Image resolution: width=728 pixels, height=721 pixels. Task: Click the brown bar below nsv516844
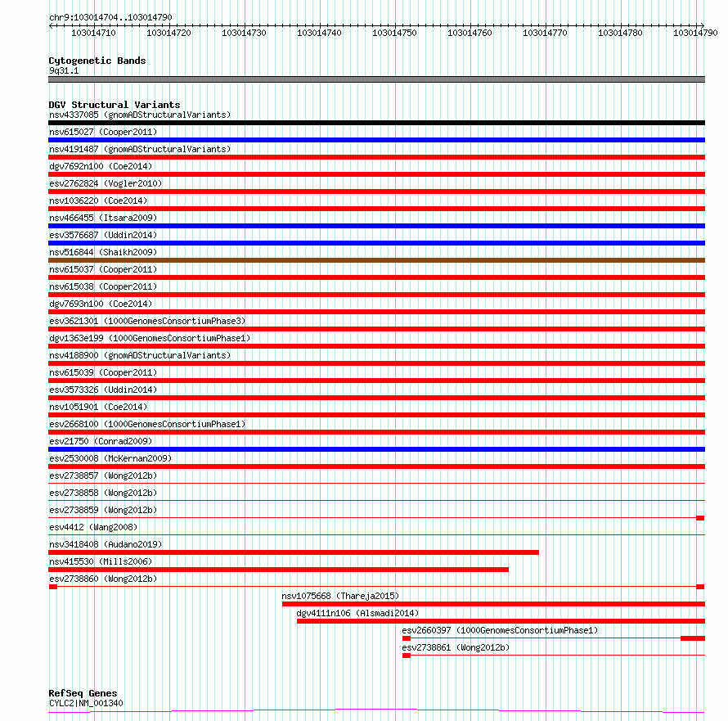point(376,260)
